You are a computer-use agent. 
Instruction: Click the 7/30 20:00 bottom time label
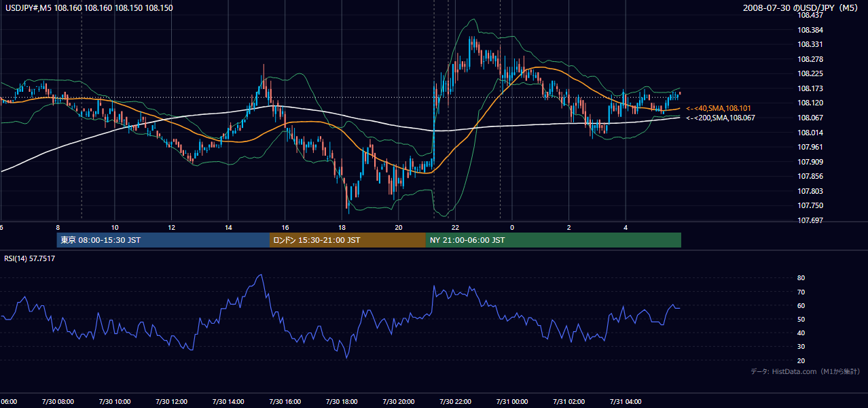399,402
